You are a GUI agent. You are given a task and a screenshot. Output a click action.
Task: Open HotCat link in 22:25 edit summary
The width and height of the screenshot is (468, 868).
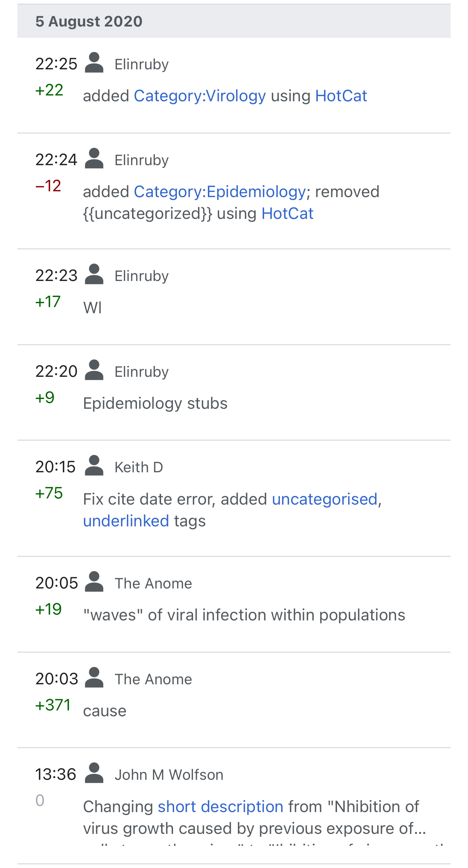coord(341,96)
